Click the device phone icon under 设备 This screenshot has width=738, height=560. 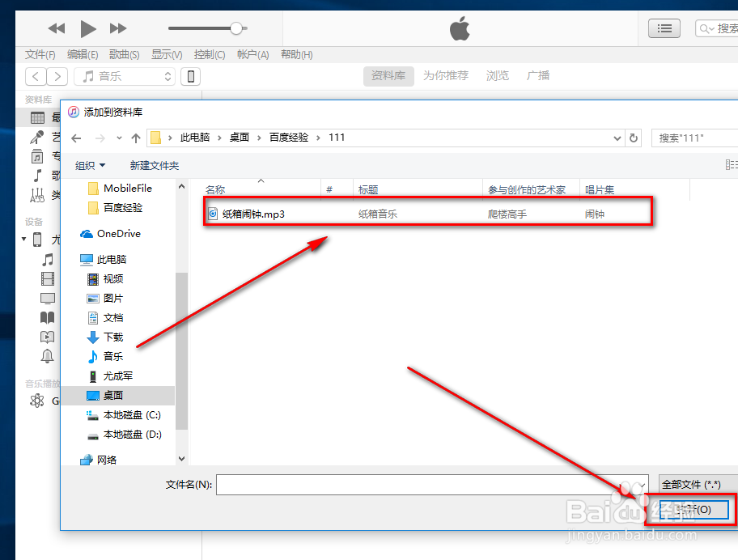point(37,240)
